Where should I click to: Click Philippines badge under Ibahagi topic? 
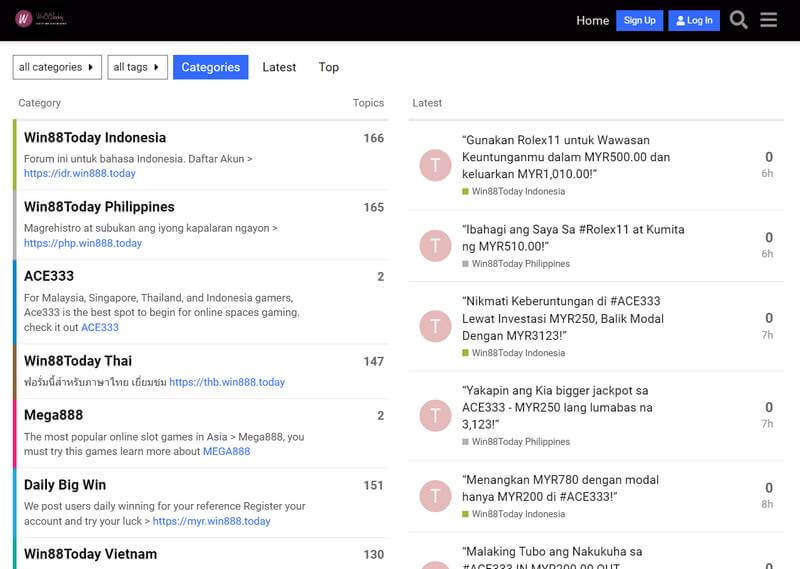tap(516, 264)
